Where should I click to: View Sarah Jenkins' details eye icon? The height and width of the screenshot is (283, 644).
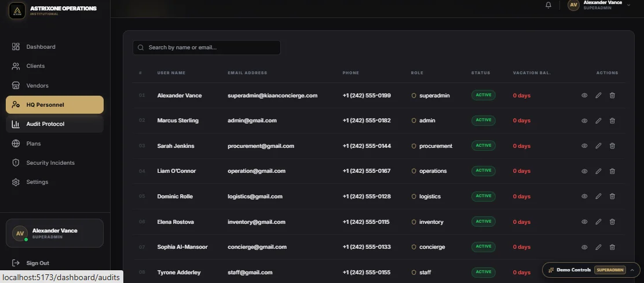(584, 146)
